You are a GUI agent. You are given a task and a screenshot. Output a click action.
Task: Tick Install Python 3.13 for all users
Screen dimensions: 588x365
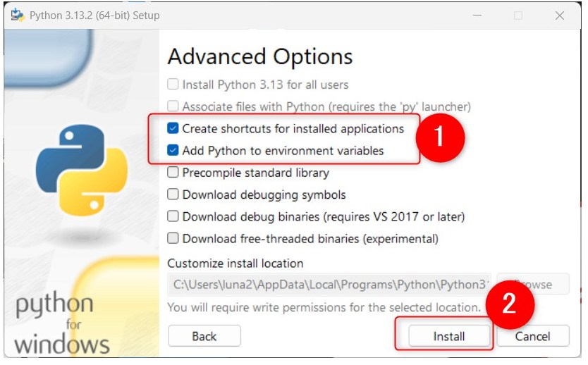pyautogui.click(x=173, y=85)
